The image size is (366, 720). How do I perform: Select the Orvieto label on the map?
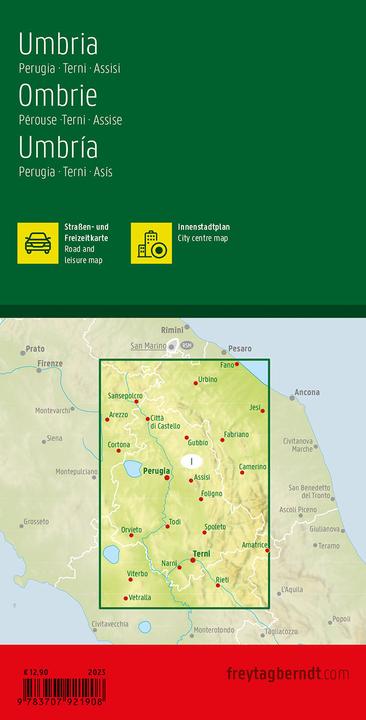131,529
